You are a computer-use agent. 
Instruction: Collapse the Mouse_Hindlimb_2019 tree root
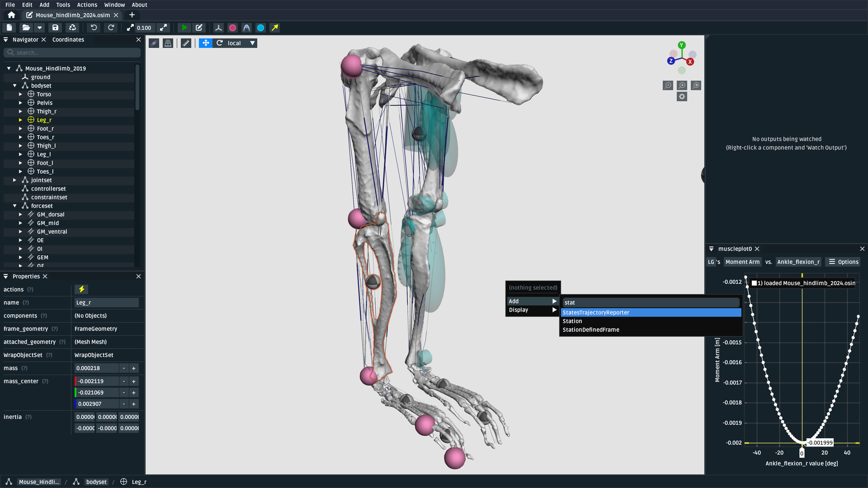pyautogui.click(x=9, y=68)
